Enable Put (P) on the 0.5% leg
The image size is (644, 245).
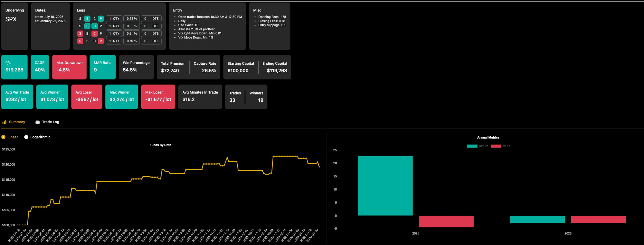pyautogui.click(x=101, y=34)
